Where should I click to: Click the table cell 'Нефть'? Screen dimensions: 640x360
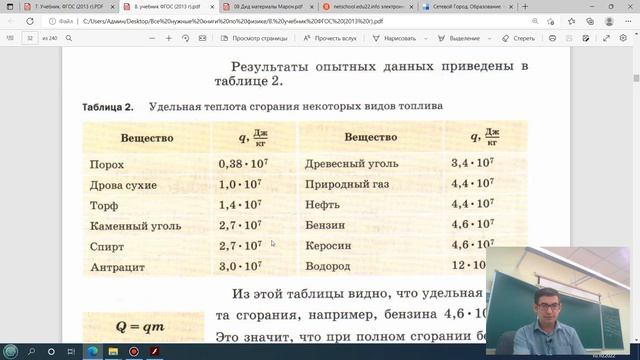click(322, 204)
